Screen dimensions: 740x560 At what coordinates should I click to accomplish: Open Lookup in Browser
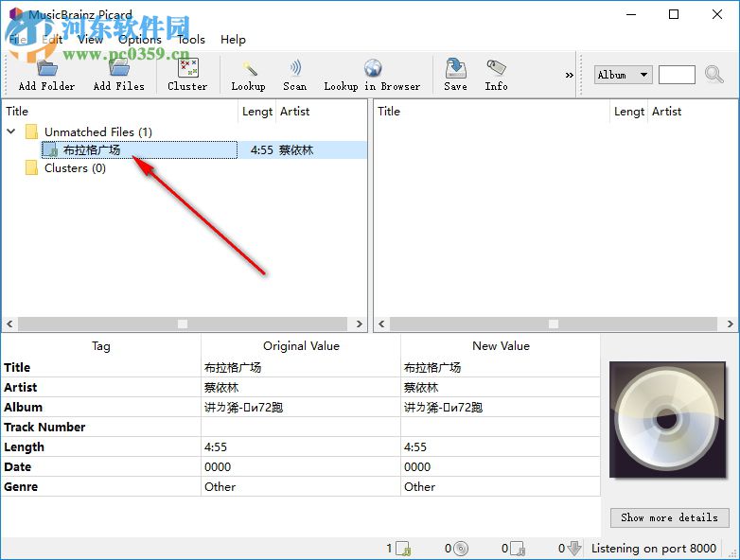tap(372, 75)
